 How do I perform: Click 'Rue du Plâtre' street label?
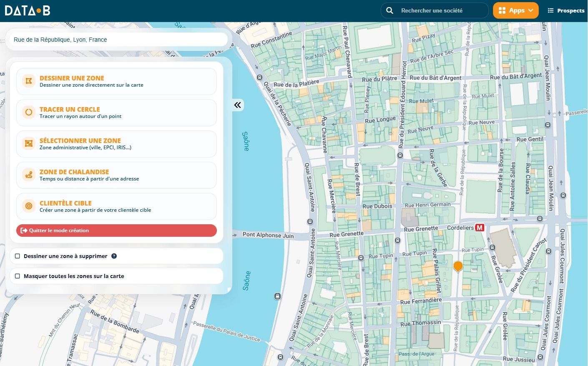click(379, 79)
